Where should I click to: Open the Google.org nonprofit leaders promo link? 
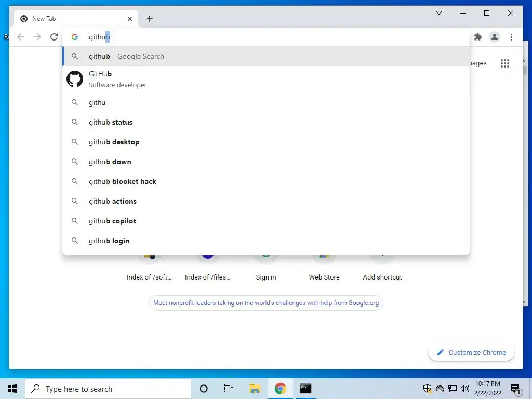tap(266, 303)
